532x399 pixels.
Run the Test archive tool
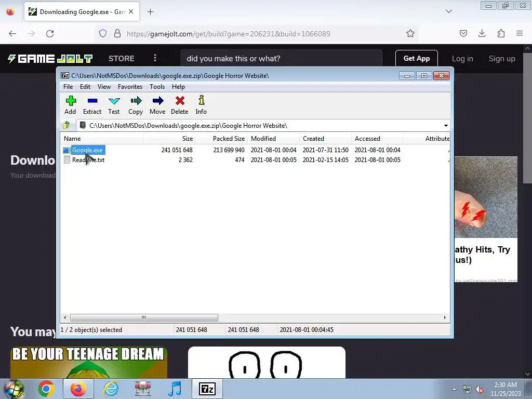[x=114, y=105]
